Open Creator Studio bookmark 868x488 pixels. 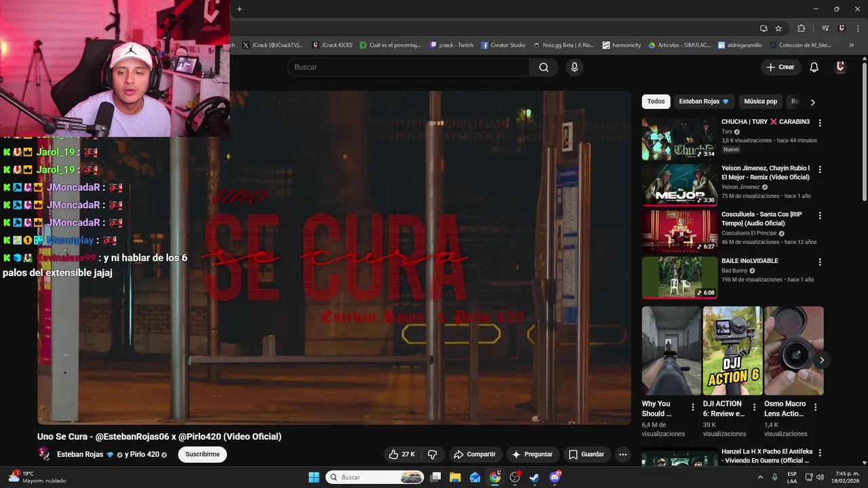[x=503, y=45]
